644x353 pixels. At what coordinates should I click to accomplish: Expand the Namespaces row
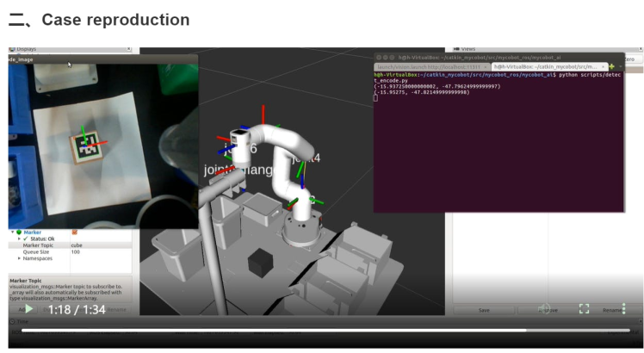coord(19,258)
